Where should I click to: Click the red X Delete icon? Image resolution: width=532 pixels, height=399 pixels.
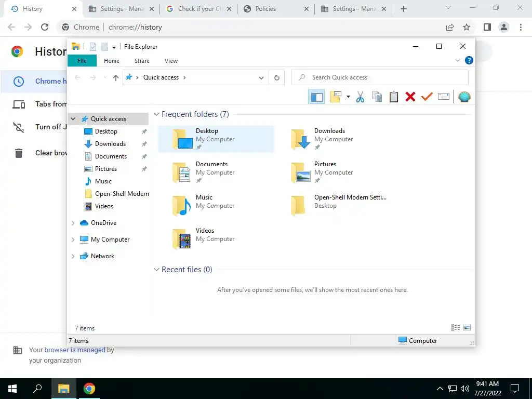pos(410,97)
